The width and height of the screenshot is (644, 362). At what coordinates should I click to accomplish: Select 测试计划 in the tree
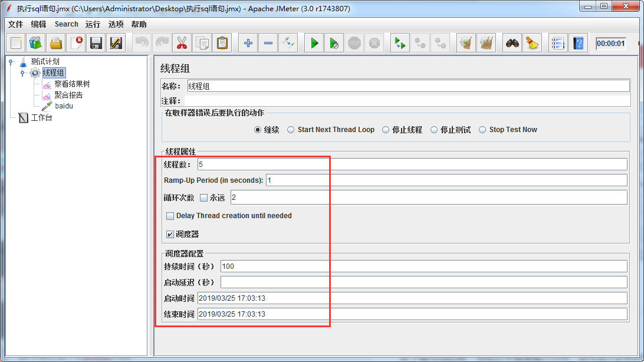(45, 61)
